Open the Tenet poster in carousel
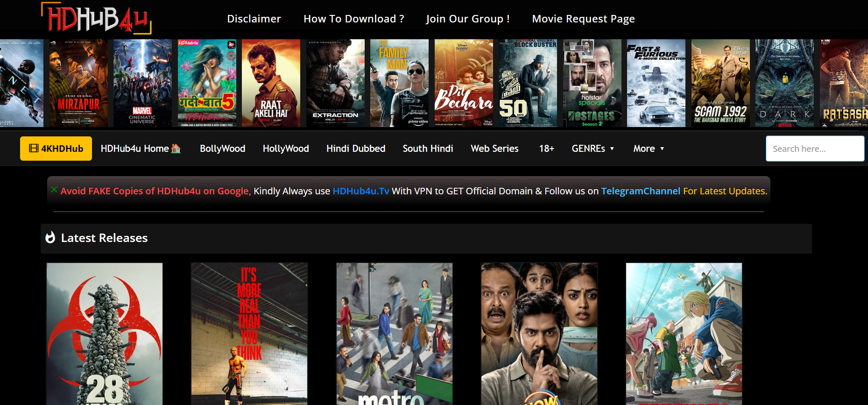868x405 pixels. [21, 83]
